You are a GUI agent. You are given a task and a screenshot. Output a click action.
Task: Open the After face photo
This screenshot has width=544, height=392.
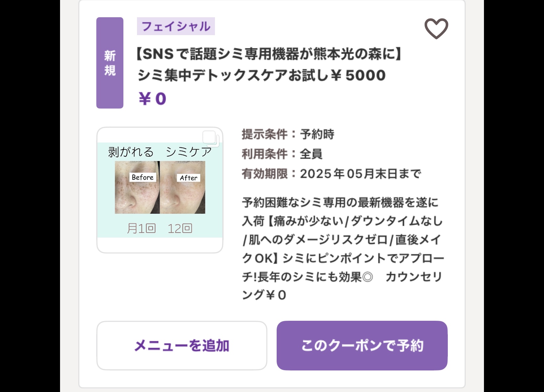[x=182, y=188]
